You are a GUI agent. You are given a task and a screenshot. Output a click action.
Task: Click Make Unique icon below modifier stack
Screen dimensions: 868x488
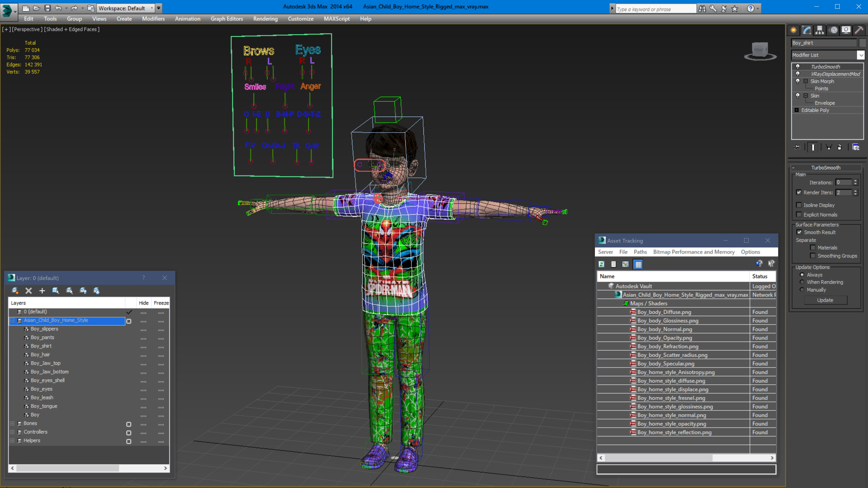829,147
